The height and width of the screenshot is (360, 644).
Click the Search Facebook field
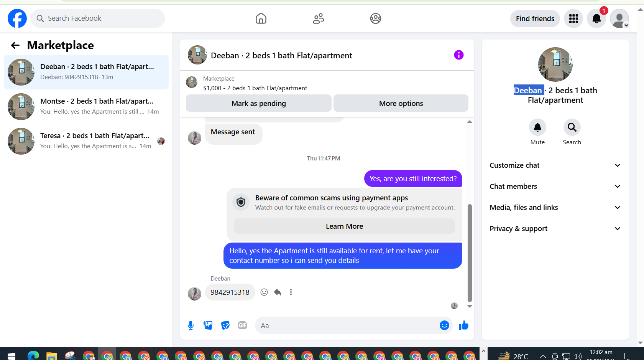click(98, 18)
